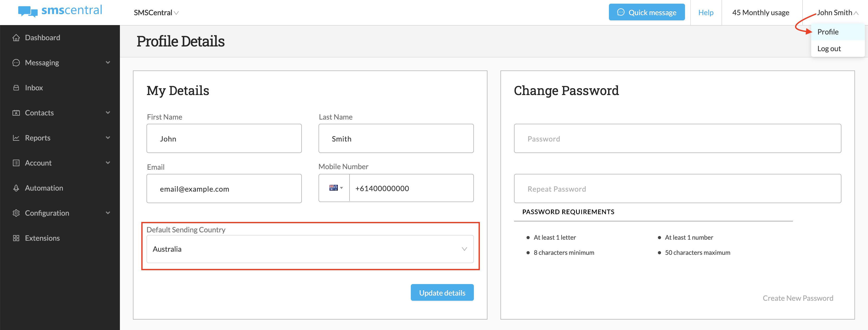
Task: Open the Inbox icon
Action: 16,87
